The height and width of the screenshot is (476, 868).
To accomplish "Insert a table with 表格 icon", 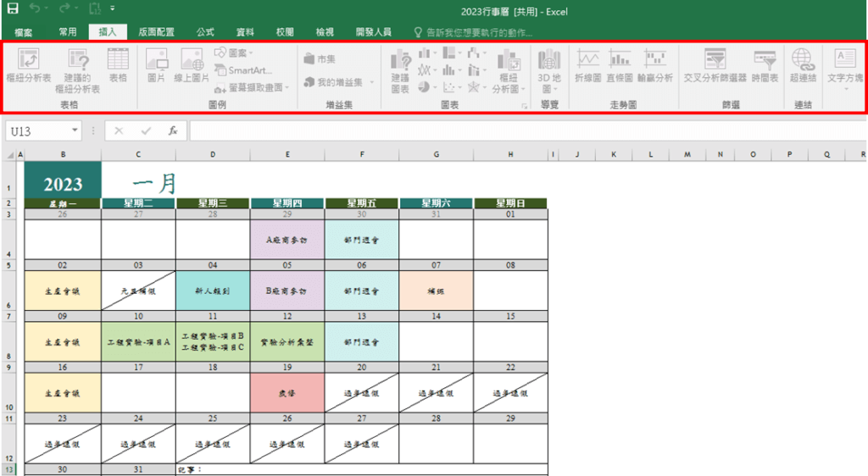I will 117,64.
